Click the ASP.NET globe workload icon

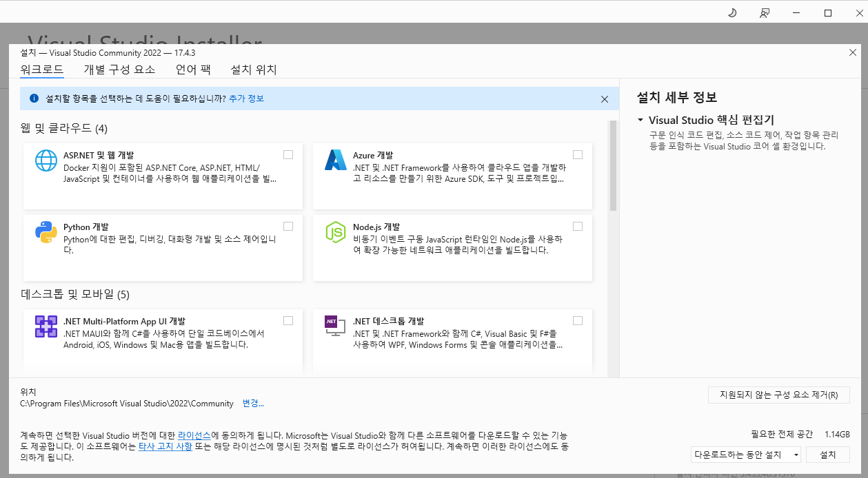46,160
